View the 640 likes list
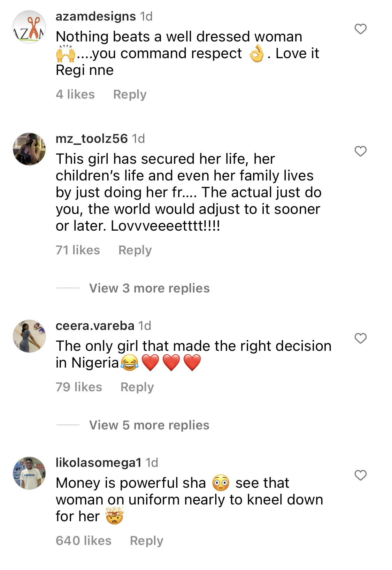The width and height of the screenshot is (392, 570). pyautogui.click(x=84, y=541)
